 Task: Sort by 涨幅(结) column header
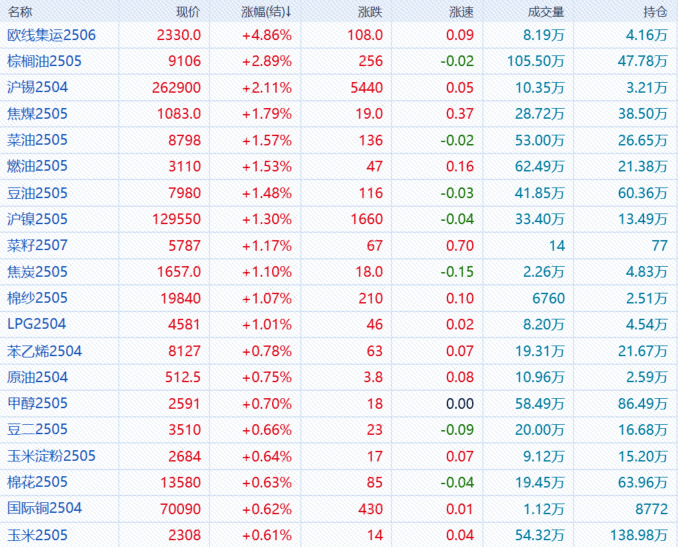pos(266,11)
